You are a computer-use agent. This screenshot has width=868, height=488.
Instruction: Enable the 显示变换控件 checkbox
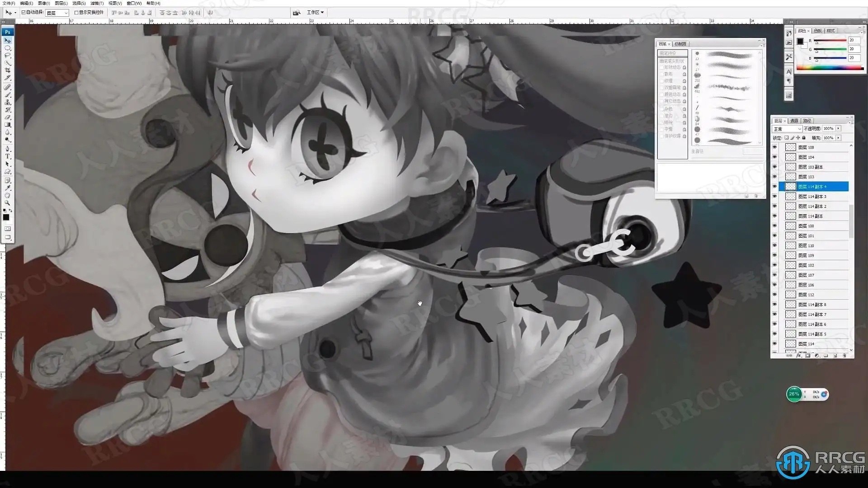76,13
